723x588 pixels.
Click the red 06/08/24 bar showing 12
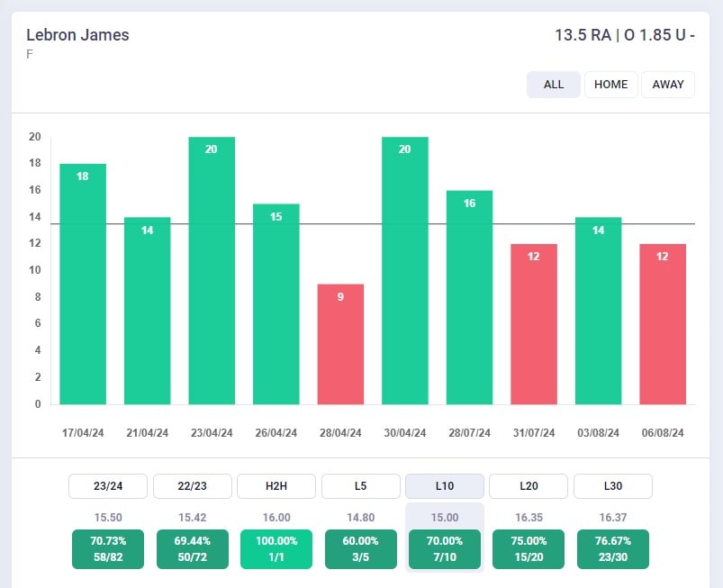[x=663, y=324]
